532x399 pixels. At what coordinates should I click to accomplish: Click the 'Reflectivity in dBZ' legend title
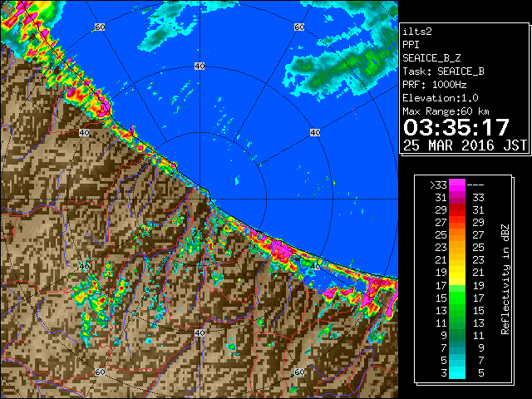tap(505, 279)
